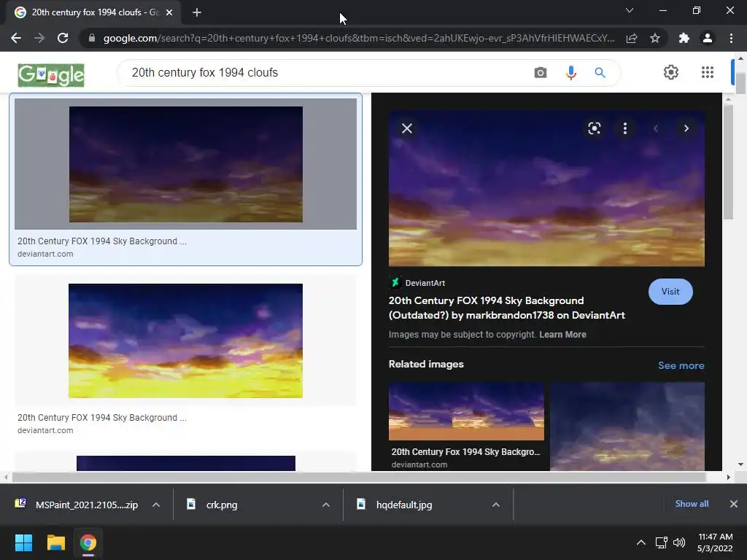Click the Chrome taskbar icon
Viewport: 747px width, 560px height.
(x=88, y=542)
